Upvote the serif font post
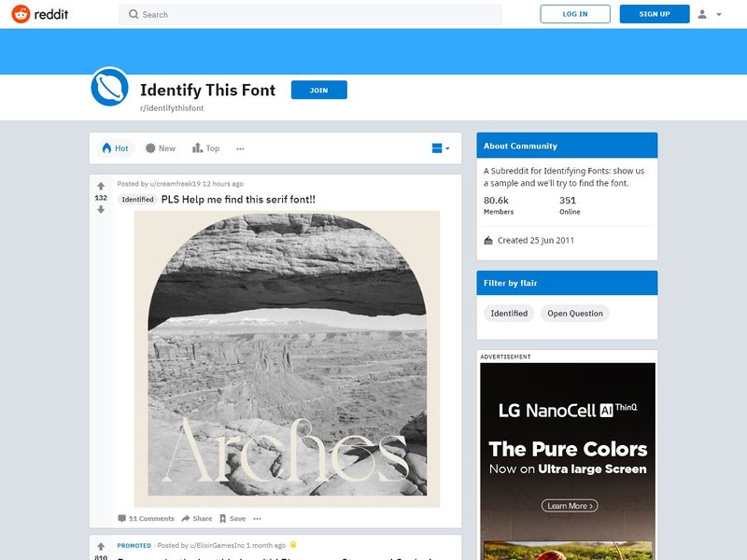This screenshot has height=560, width=747. pos(101,186)
